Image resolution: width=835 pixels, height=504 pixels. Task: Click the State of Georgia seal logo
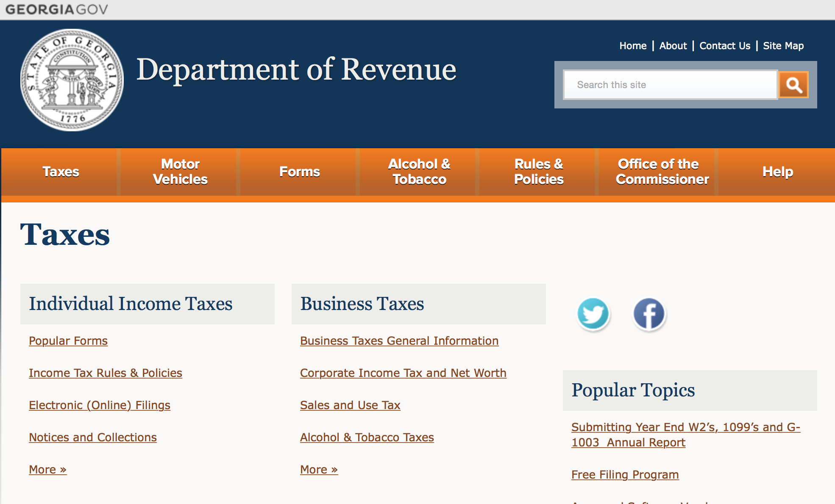[72, 80]
